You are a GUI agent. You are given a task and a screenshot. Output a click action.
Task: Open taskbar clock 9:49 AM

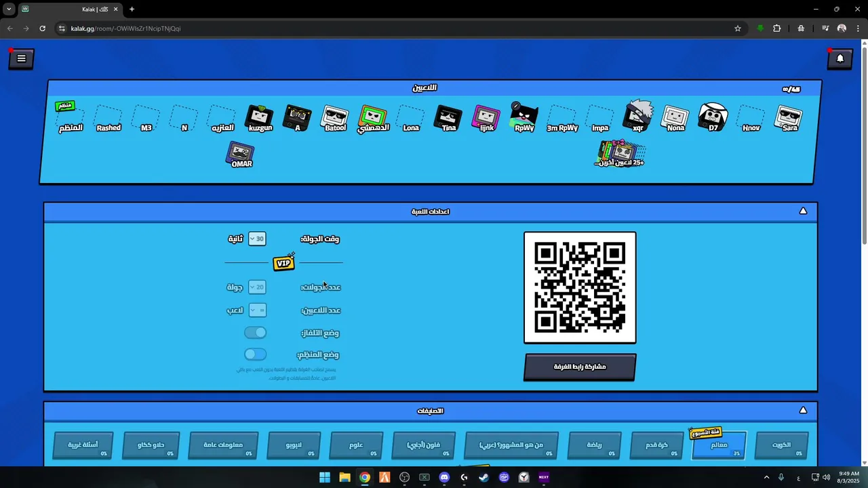pos(849,477)
